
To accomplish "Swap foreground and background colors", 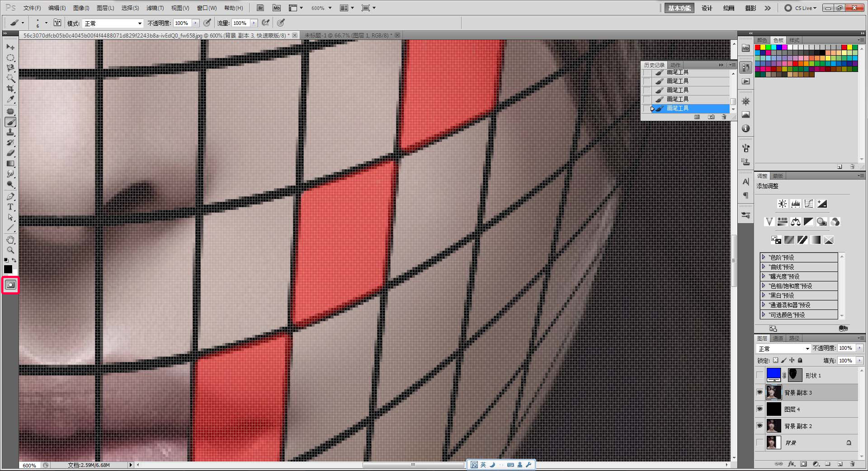I will pos(14,260).
